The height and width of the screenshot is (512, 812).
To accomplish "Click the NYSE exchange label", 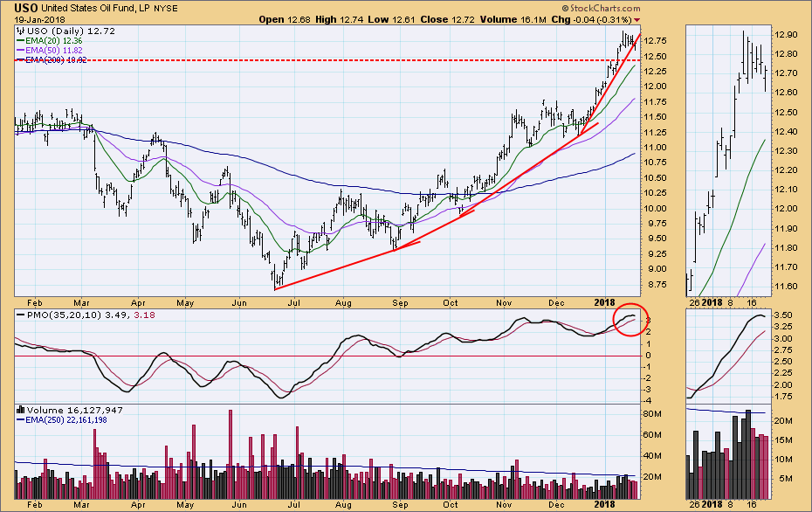I will pyautogui.click(x=166, y=8).
